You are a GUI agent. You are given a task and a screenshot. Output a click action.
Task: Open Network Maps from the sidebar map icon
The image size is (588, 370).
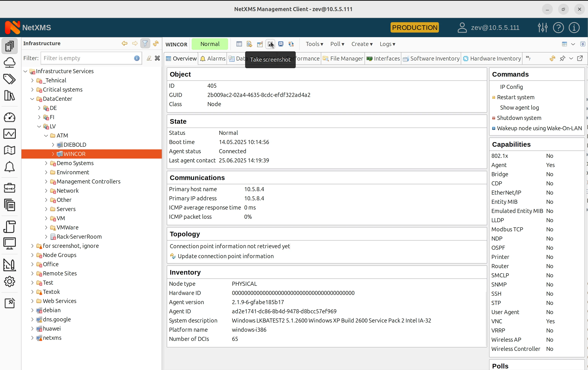click(10, 150)
